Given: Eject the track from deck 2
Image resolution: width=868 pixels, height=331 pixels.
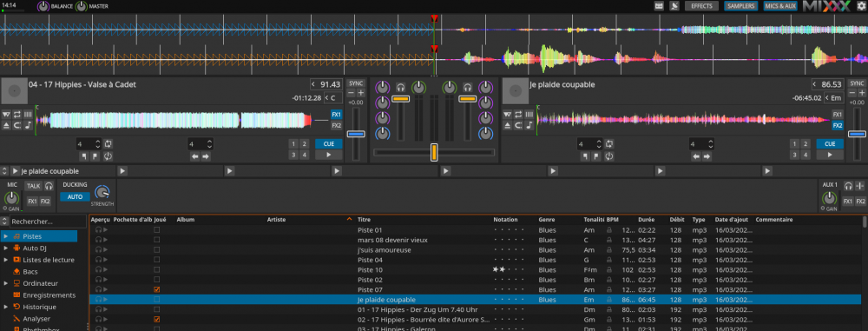Looking at the screenshot, I should pos(508,125).
